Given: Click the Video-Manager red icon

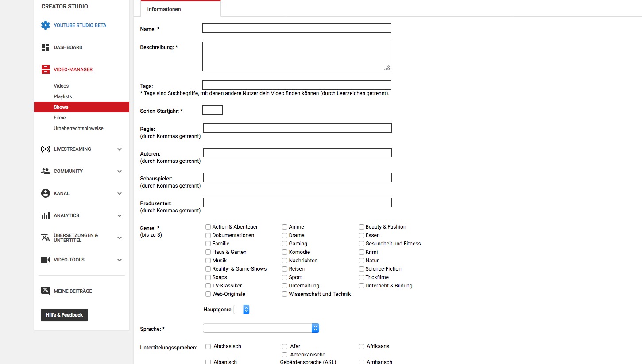Looking at the screenshot, I should point(46,69).
